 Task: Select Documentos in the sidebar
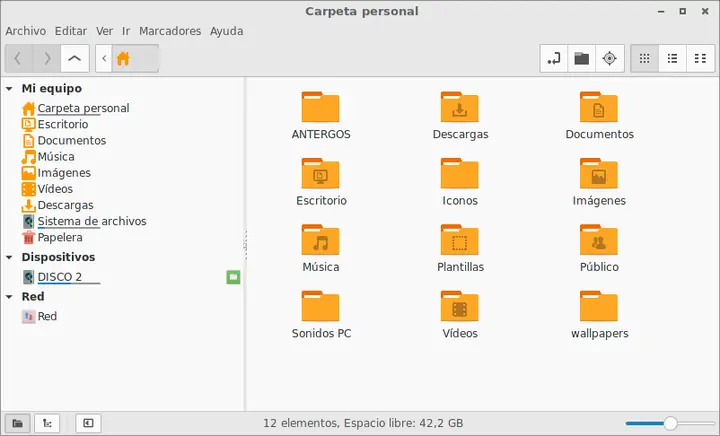click(64, 140)
